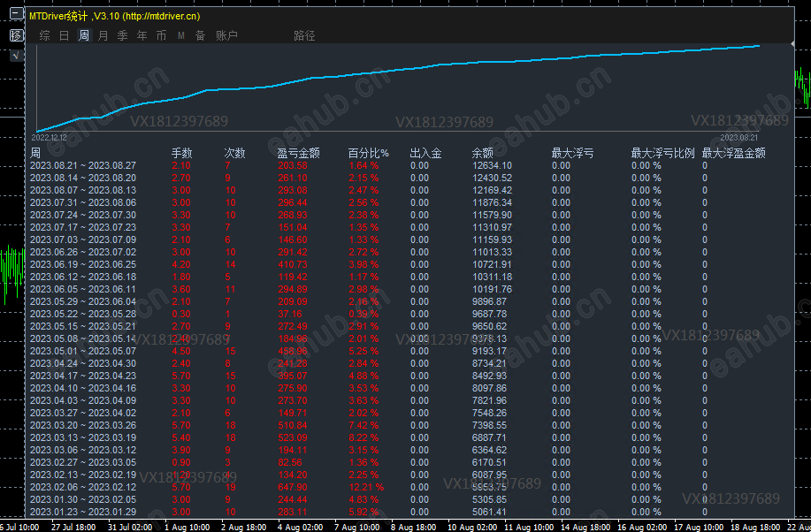811x532 pixels.
Task: Click balance value 10191.76
Action: pos(492,290)
